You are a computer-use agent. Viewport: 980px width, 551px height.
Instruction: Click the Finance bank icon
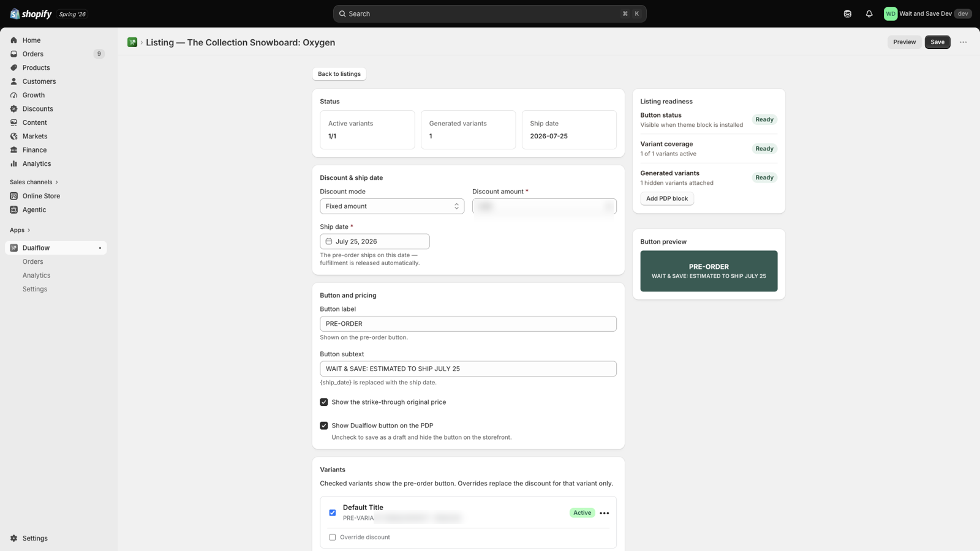coord(14,150)
